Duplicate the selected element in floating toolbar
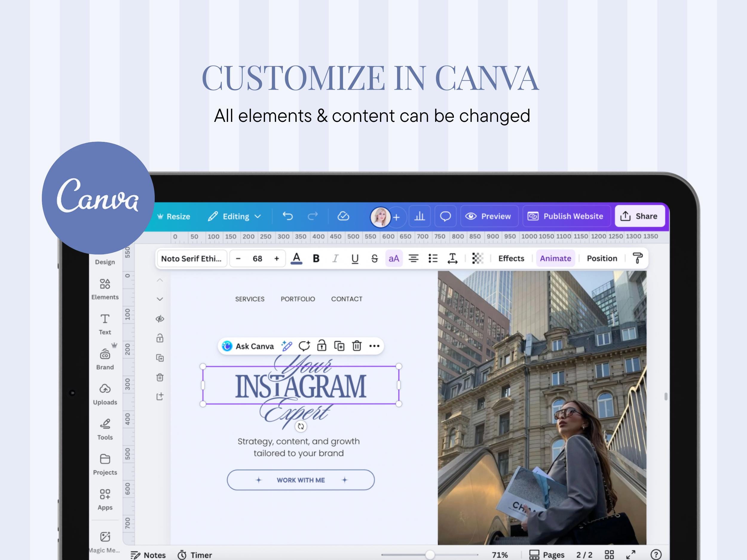747x560 pixels. (339, 346)
